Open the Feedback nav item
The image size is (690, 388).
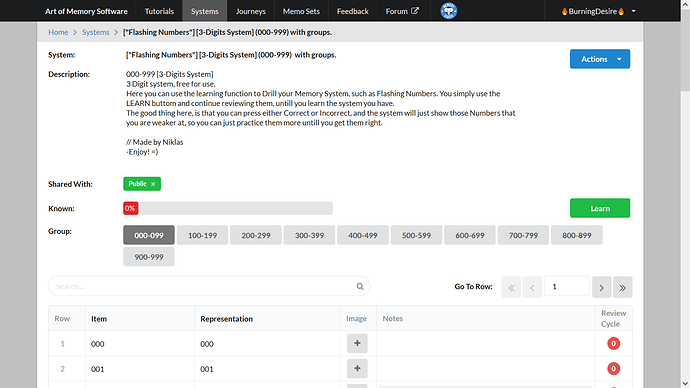pos(352,11)
